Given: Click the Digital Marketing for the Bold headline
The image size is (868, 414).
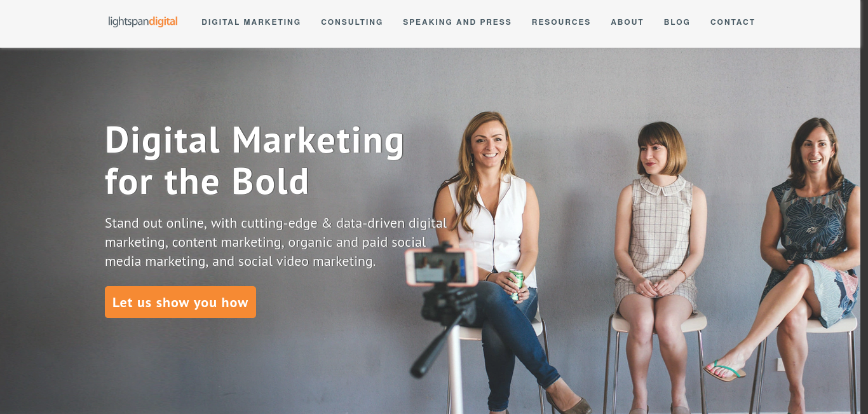Looking at the screenshot, I should coord(255,160).
